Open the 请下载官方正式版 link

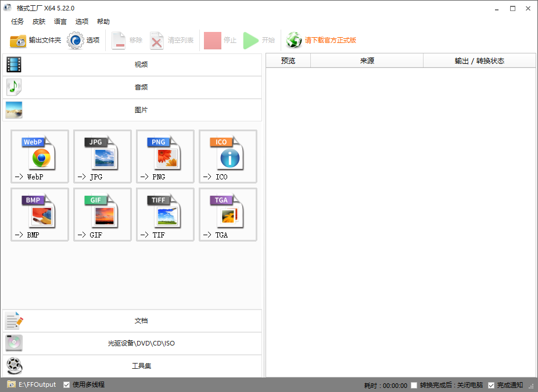331,41
